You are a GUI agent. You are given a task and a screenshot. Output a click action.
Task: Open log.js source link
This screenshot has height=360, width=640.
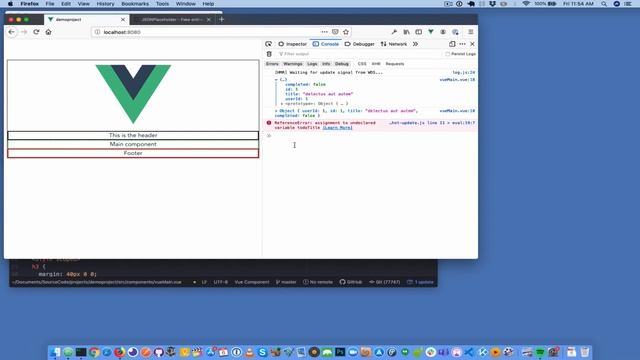click(x=463, y=72)
